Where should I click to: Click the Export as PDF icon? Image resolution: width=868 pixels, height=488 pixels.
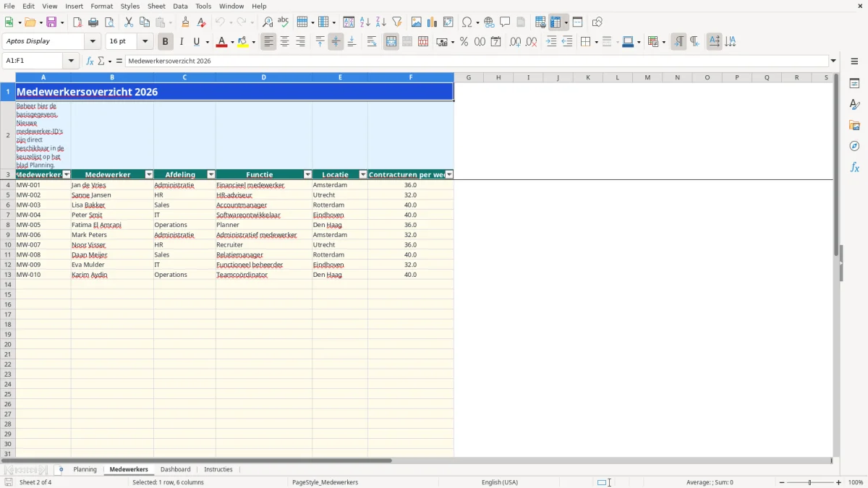77,22
